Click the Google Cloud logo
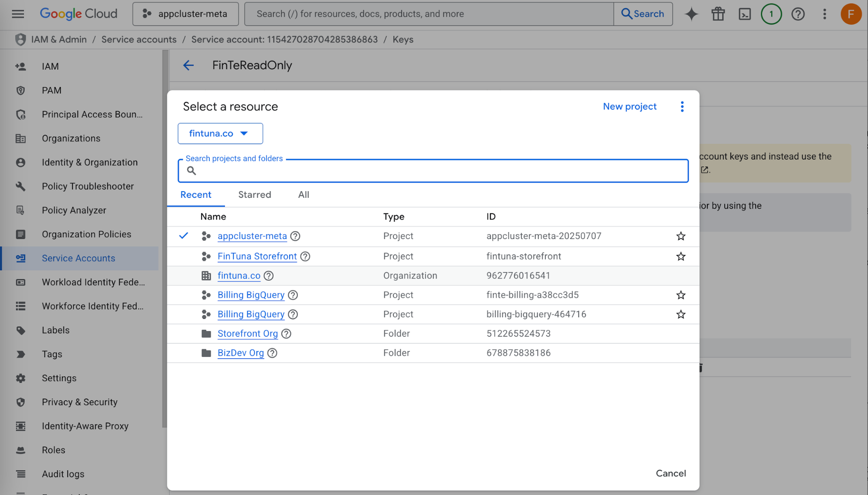This screenshot has height=495, width=868. point(79,14)
